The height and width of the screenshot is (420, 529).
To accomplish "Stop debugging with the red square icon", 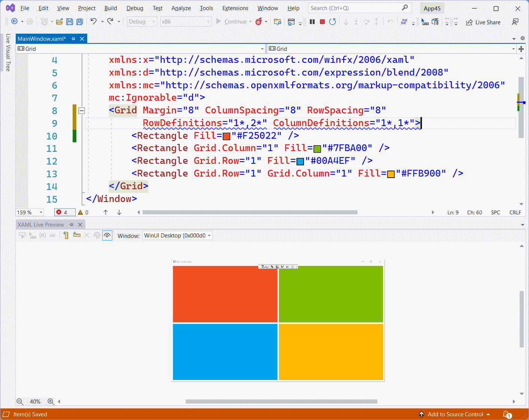I will click(322, 22).
